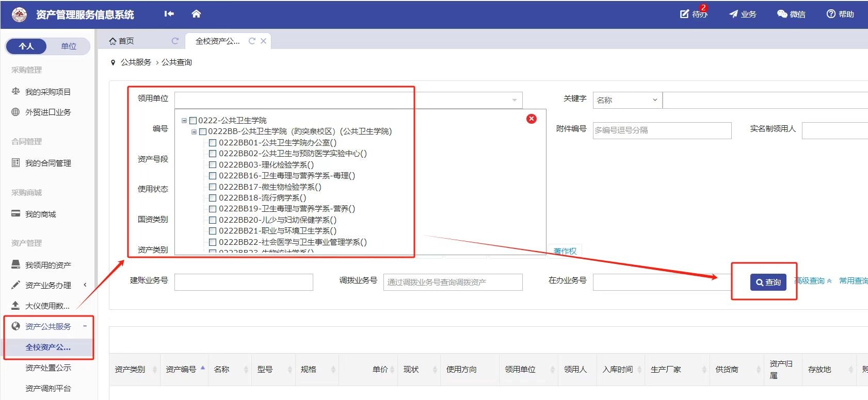Click the home icon in top header

pos(196,14)
